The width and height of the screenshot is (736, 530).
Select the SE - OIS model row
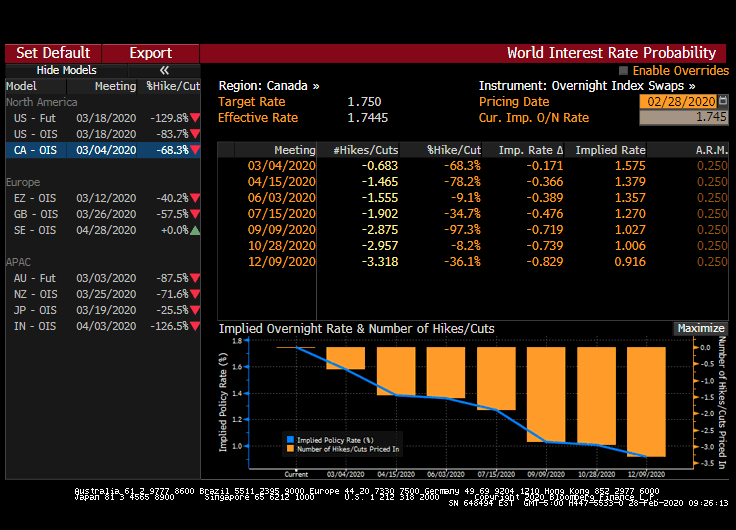[x=103, y=230]
